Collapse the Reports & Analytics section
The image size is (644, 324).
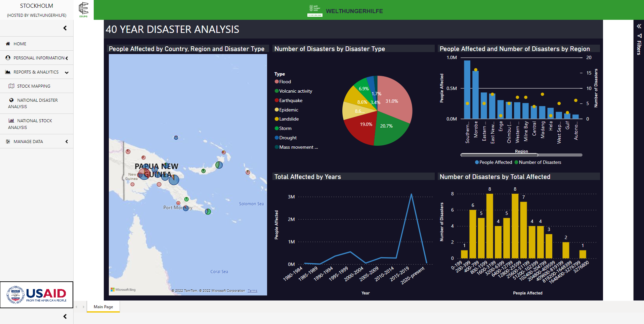point(67,72)
